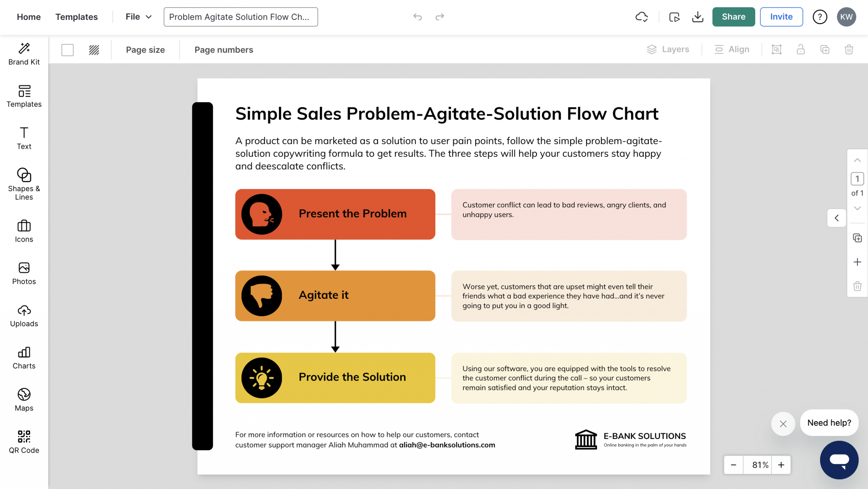
Task: Zoom in using the plus control
Action: pyautogui.click(x=781, y=465)
